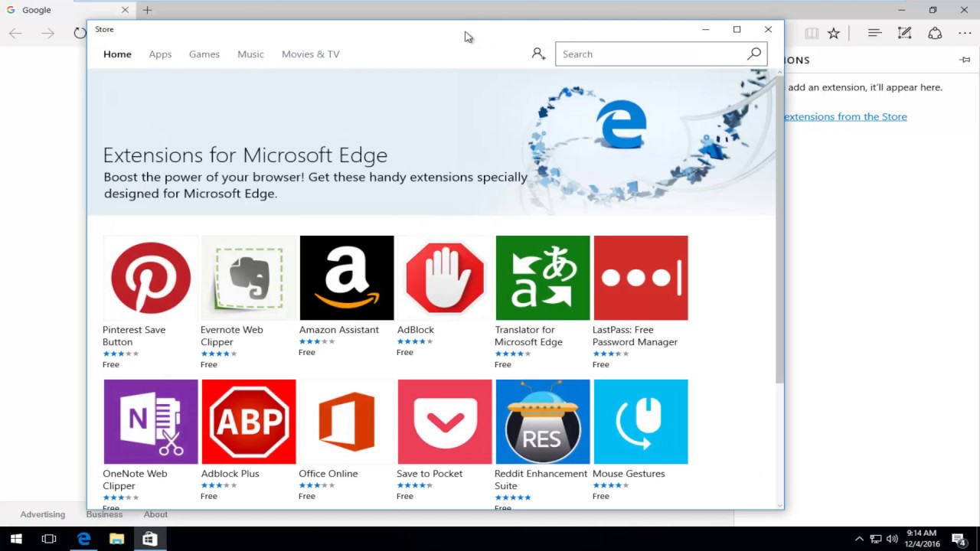Click inside the Store Search field
The width and height of the screenshot is (980, 551).
(651, 54)
